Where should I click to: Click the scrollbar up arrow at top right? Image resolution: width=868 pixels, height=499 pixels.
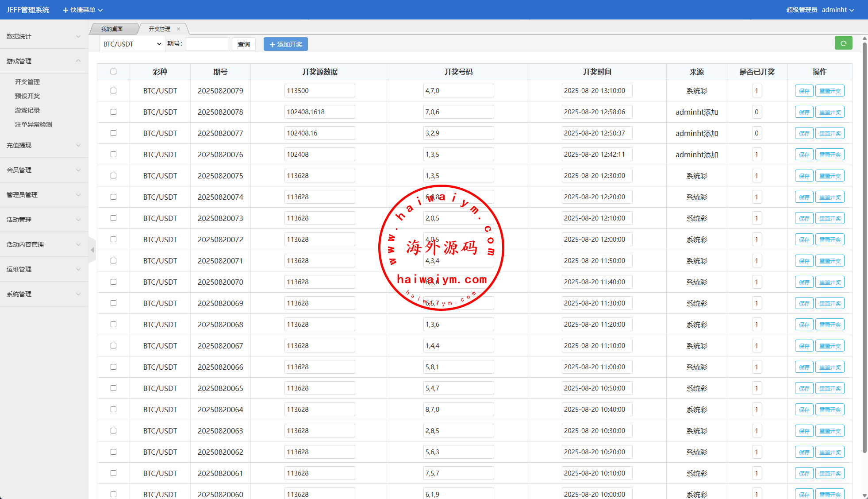coord(864,39)
